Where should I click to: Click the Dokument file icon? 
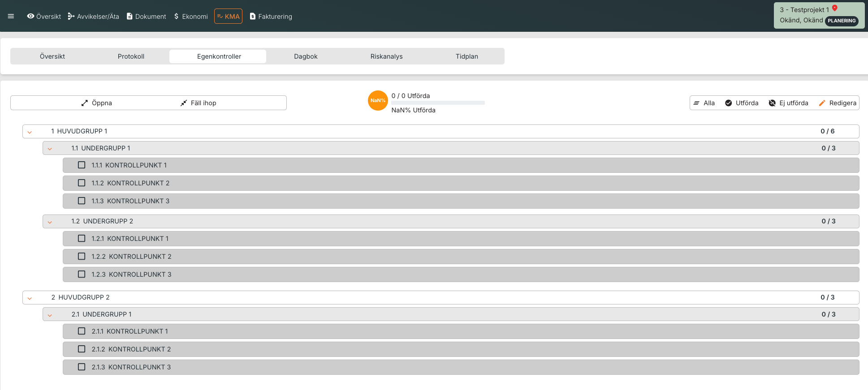(130, 16)
